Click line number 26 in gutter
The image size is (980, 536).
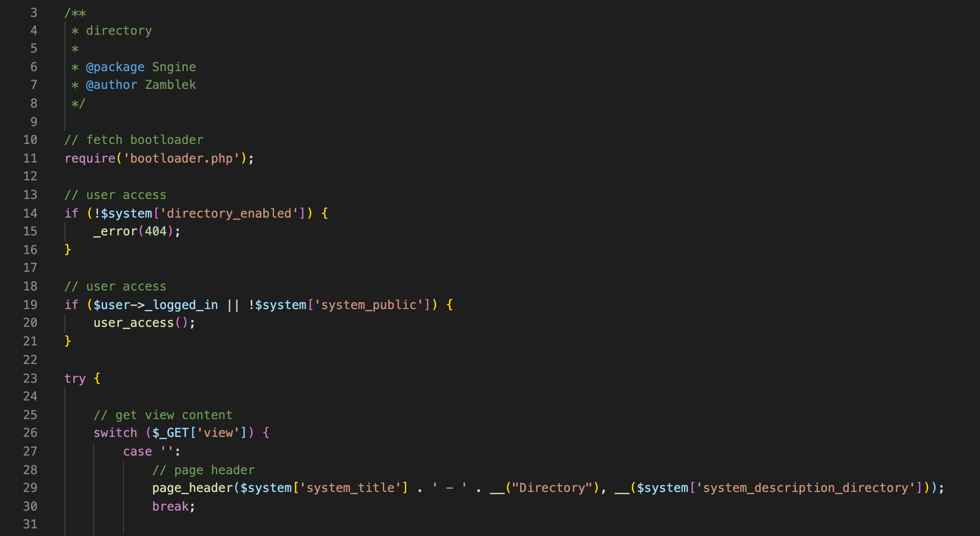(30, 433)
